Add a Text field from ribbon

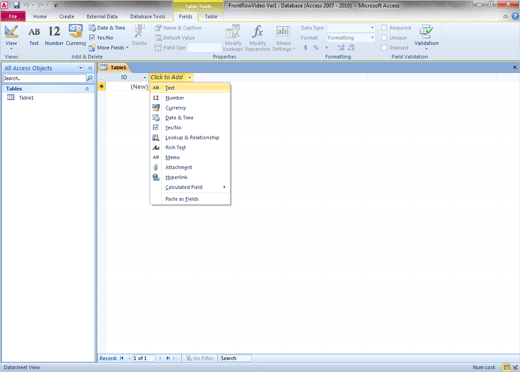[34, 36]
